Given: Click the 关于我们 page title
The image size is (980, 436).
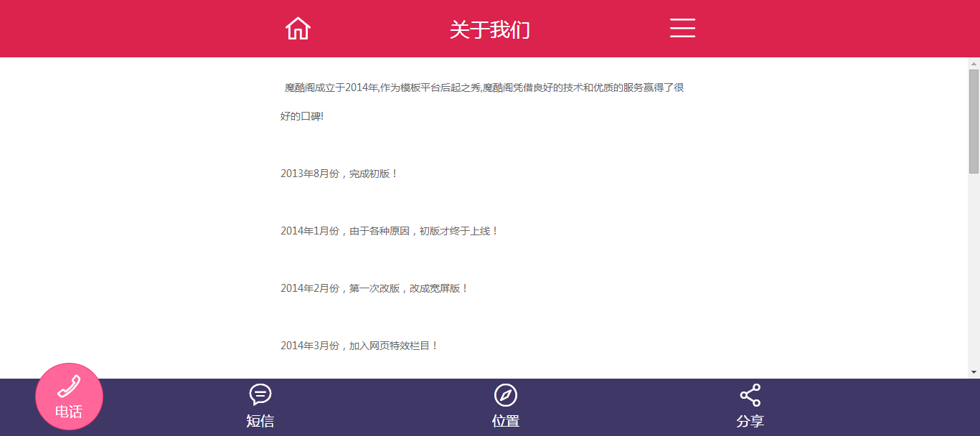Looking at the screenshot, I should coord(489,30).
